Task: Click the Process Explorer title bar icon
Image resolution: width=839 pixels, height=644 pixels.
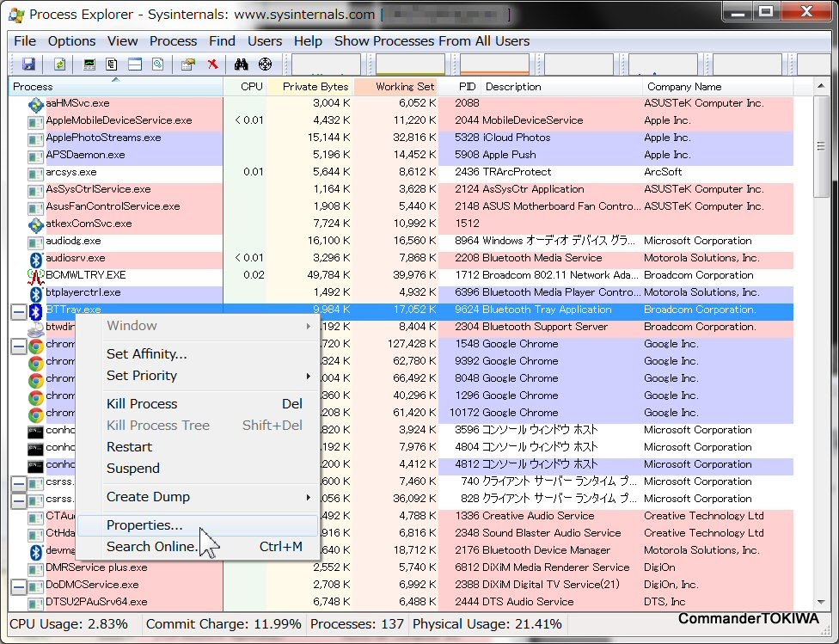Action: (16, 15)
